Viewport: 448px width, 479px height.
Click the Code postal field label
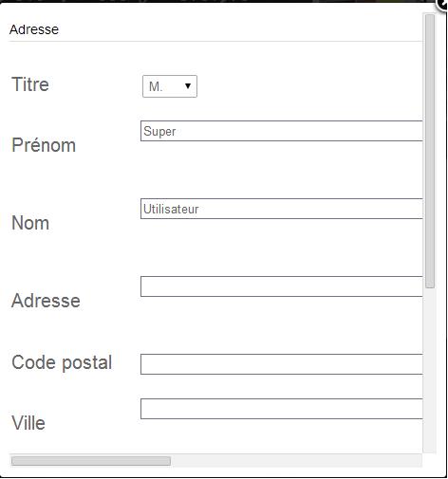pyautogui.click(x=62, y=362)
